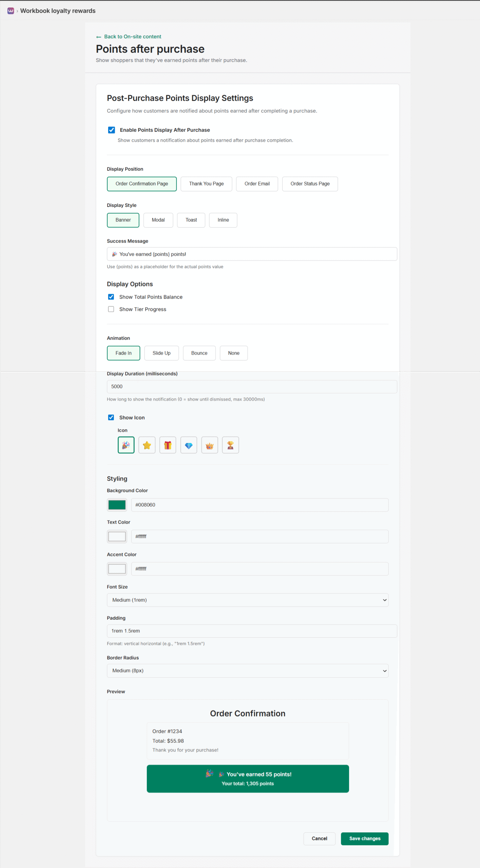Image resolution: width=480 pixels, height=868 pixels.
Task: Choose the Bounce animation option
Action: 199,353
